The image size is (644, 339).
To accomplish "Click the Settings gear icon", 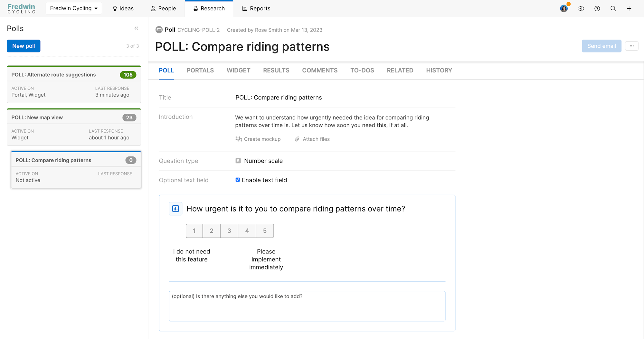I will pyautogui.click(x=581, y=8).
